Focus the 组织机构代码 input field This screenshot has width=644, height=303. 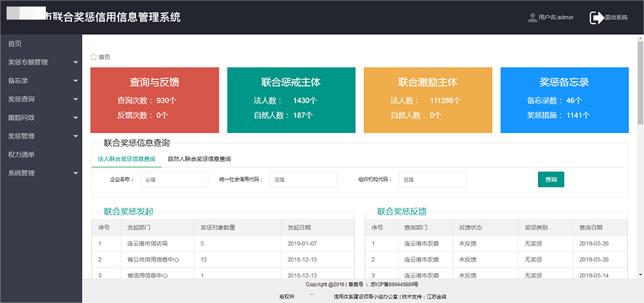point(432,179)
